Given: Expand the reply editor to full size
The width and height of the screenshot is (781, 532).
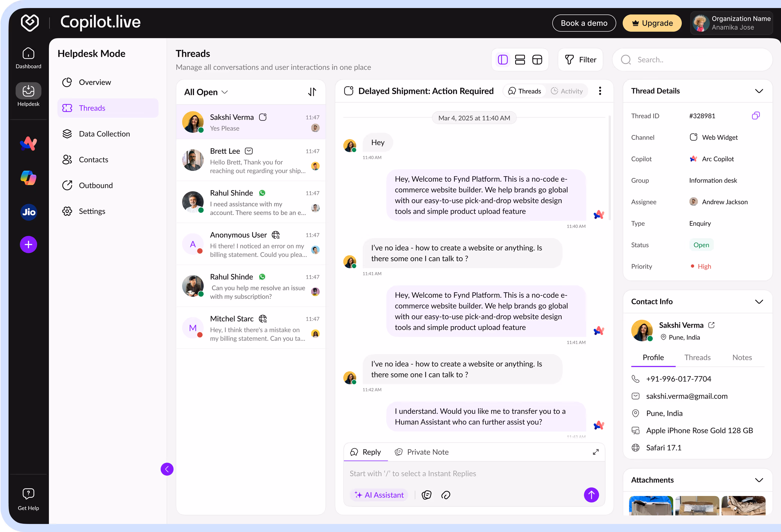Looking at the screenshot, I should (596, 452).
